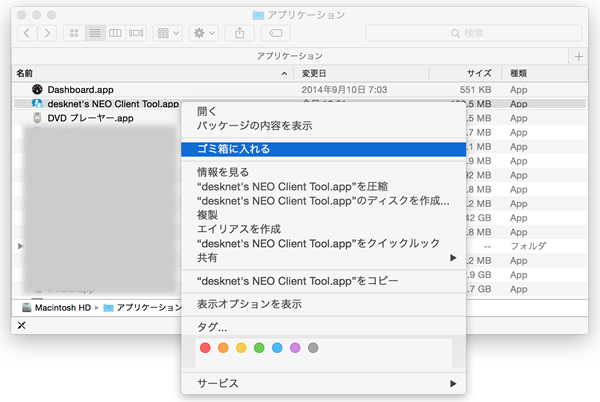Click the tools icon in status bar

[22, 326]
